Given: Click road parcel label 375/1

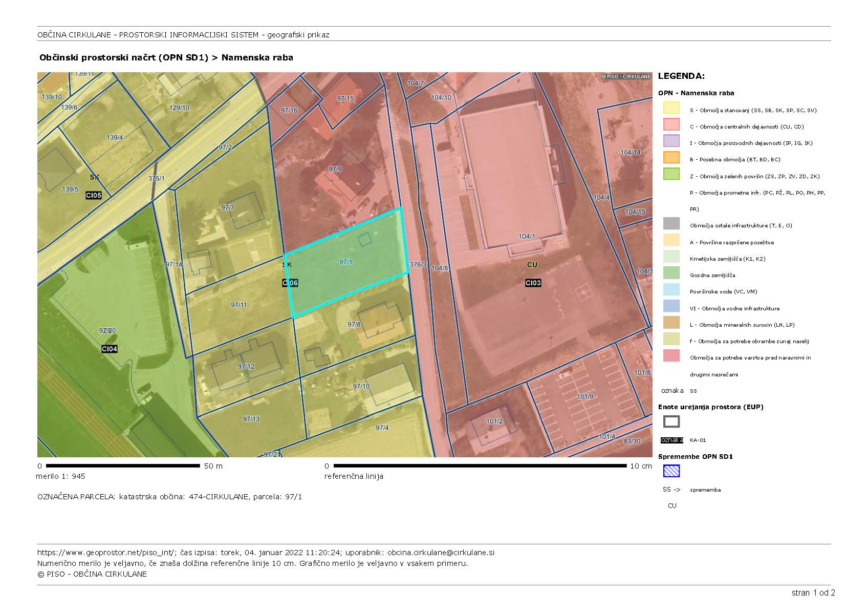Looking at the screenshot, I should pos(157,179).
